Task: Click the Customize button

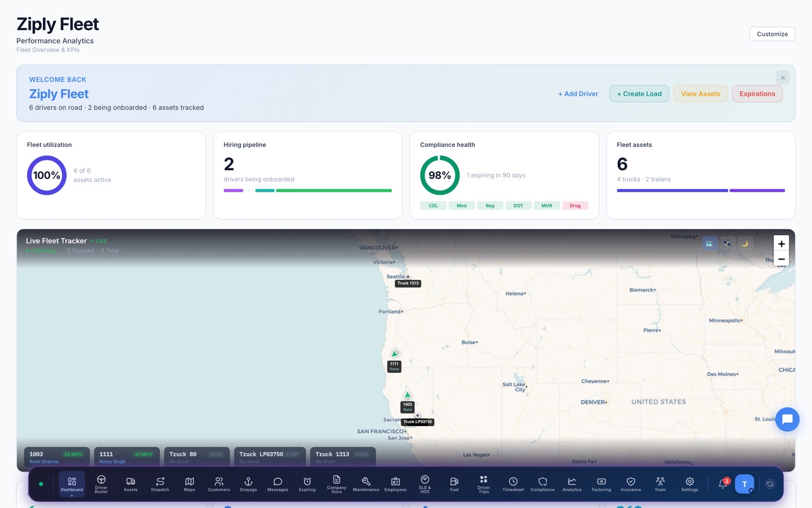Action: (x=773, y=34)
